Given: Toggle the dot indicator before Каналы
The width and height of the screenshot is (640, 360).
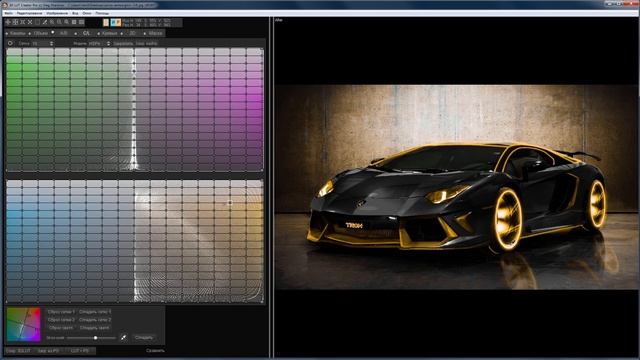Looking at the screenshot, I should (7, 34).
